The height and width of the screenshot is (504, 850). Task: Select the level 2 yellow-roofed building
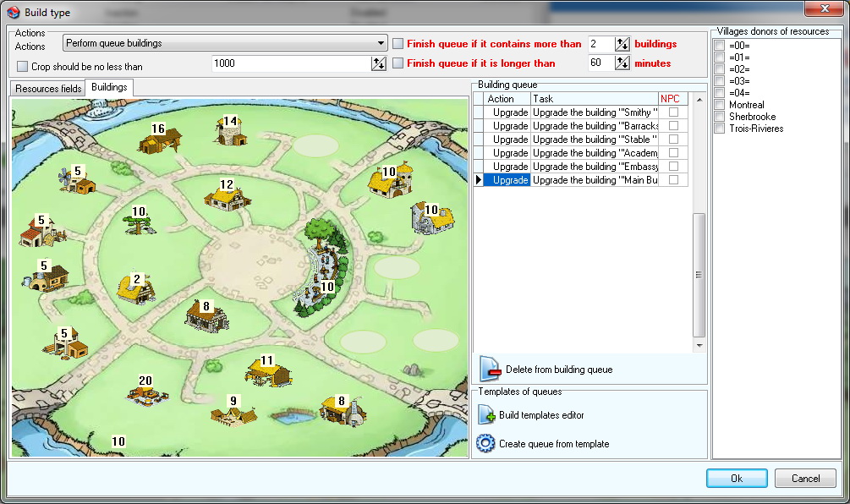pos(137,289)
